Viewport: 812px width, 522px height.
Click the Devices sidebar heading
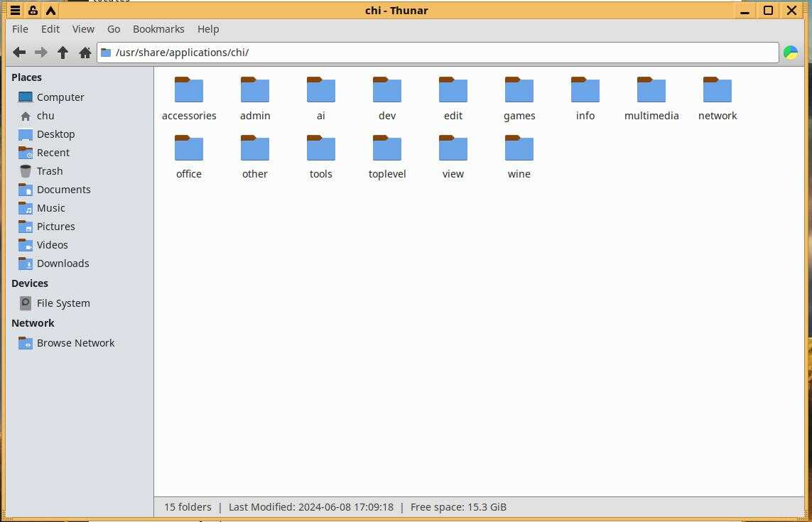click(x=30, y=283)
